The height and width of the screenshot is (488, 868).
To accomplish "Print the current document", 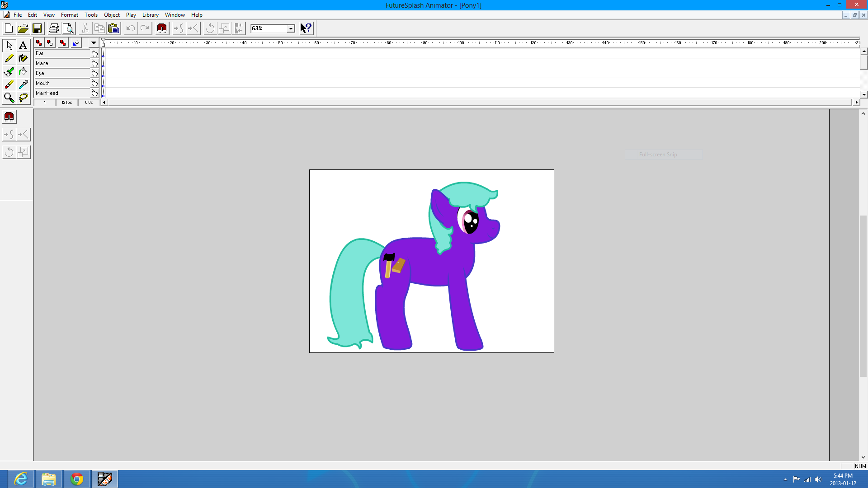I will click(54, 28).
